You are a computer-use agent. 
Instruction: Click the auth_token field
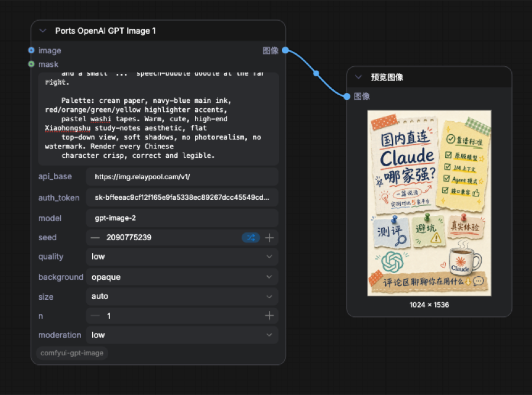click(182, 197)
